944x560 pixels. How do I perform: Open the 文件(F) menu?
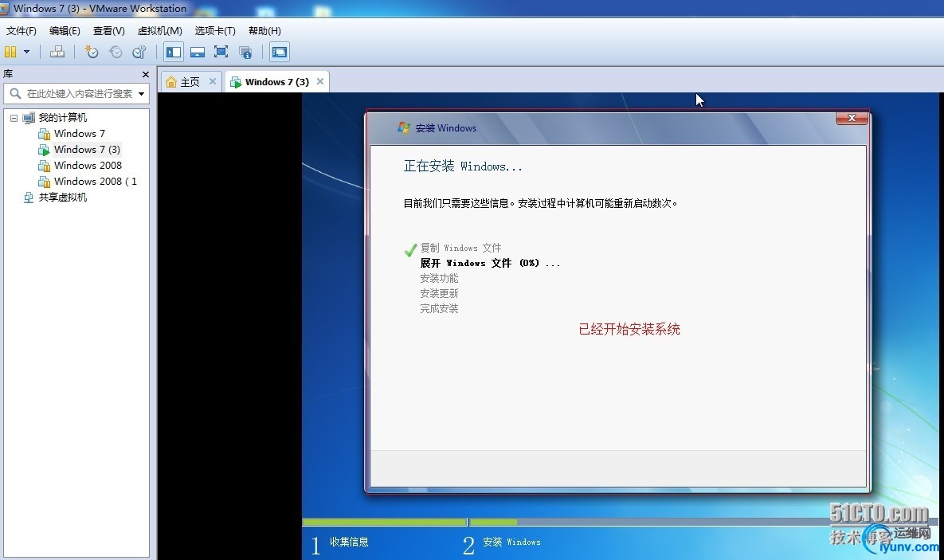[21, 31]
